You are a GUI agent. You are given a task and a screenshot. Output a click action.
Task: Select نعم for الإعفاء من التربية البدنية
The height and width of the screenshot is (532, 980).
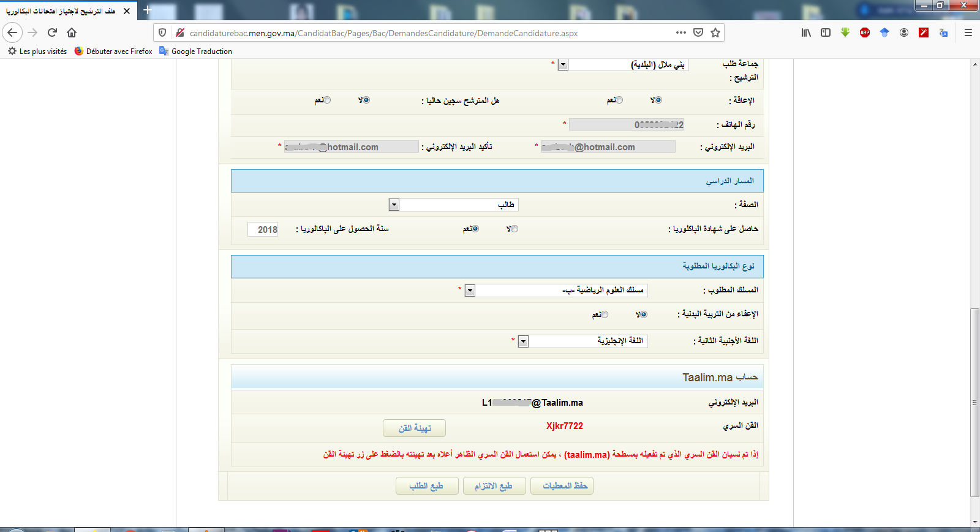[605, 314]
